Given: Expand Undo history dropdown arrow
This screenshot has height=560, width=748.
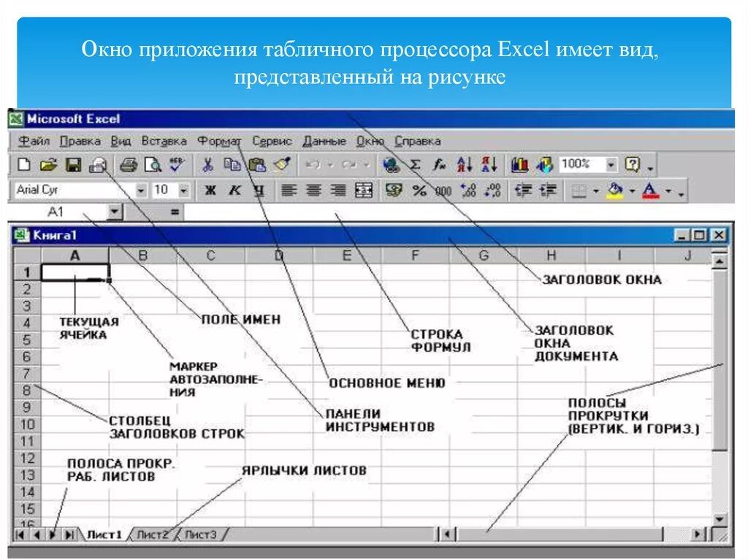Looking at the screenshot, I should tap(330, 165).
